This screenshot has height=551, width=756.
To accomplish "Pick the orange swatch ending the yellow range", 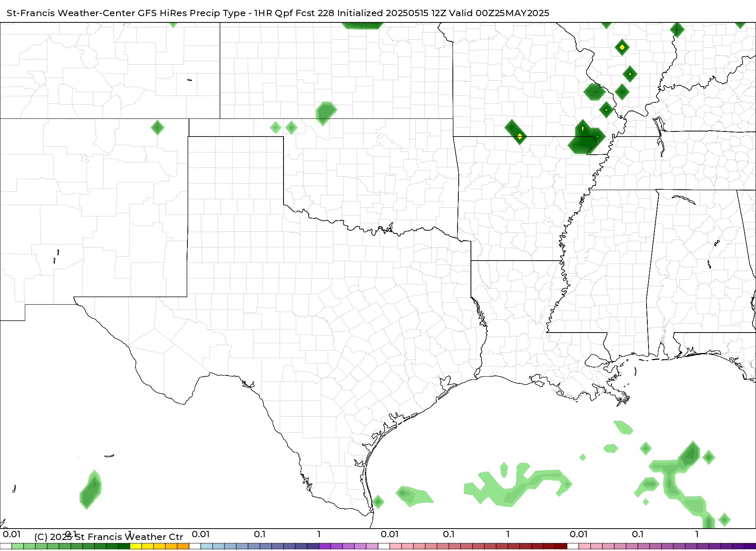I will pyautogui.click(x=183, y=547).
